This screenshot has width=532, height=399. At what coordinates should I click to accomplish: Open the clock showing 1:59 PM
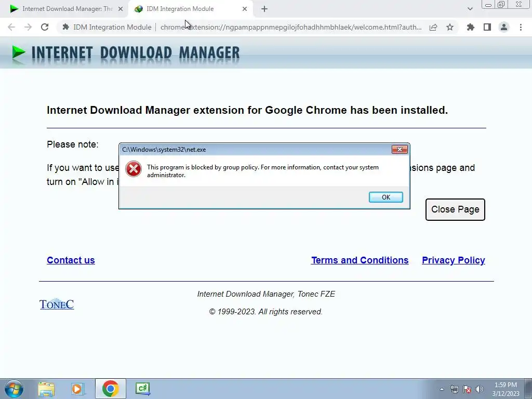pyautogui.click(x=506, y=389)
